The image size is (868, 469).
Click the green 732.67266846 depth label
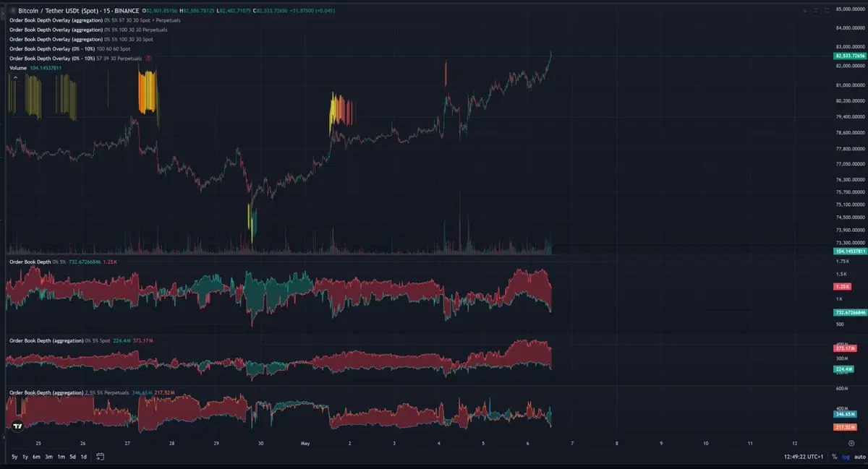point(850,312)
